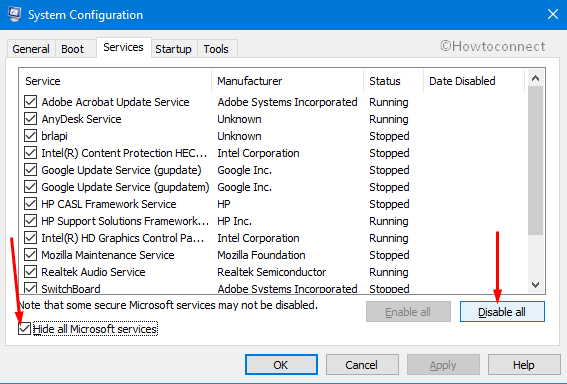The height and width of the screenshot is (384, 567).
Task: Click the Stopped status of brlapi
Action: click(x=389, y=136)
